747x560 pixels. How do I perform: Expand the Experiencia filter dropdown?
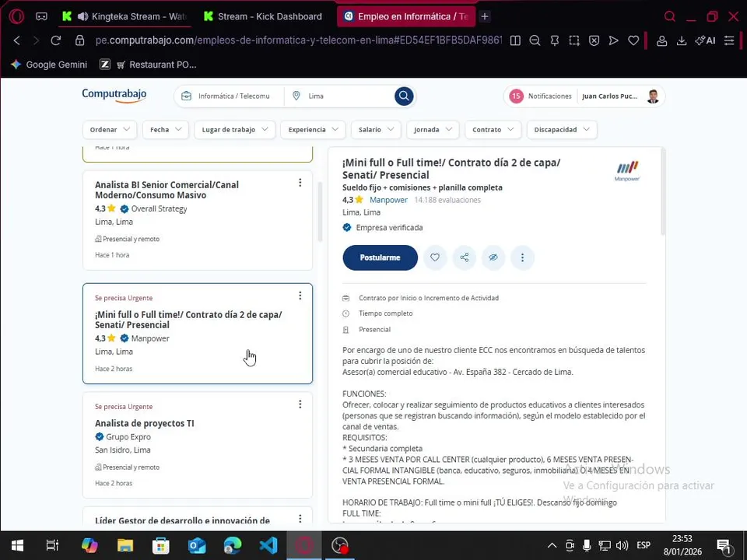pos(313,130)
